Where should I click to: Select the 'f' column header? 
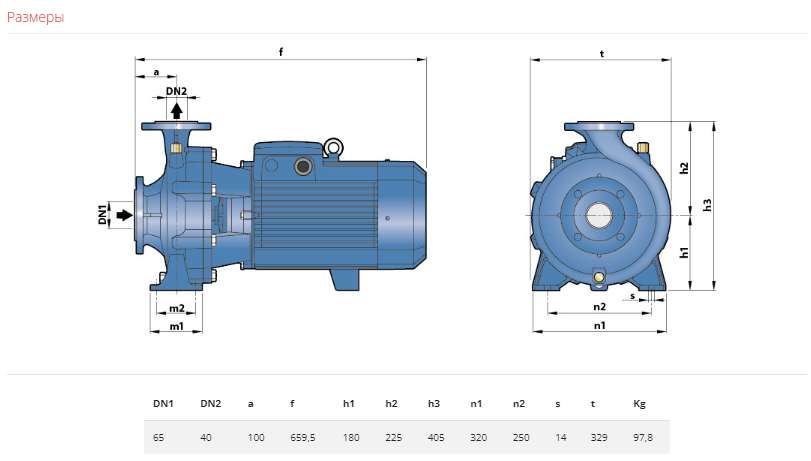point(292,404)
